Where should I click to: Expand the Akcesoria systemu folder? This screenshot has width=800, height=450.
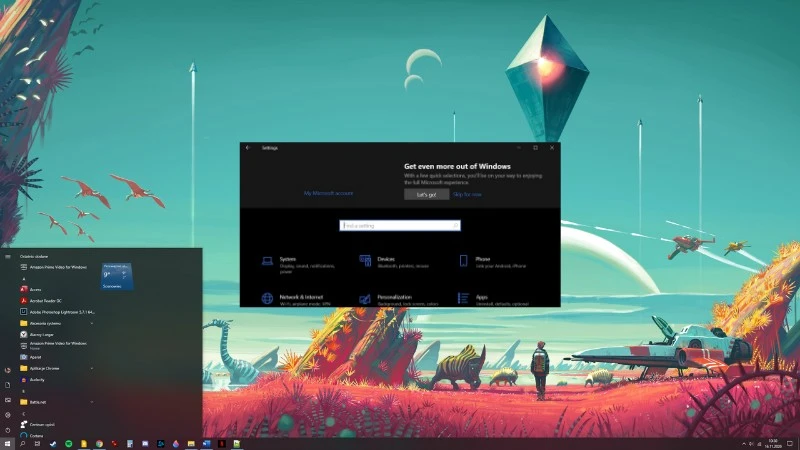pos(56,323)
